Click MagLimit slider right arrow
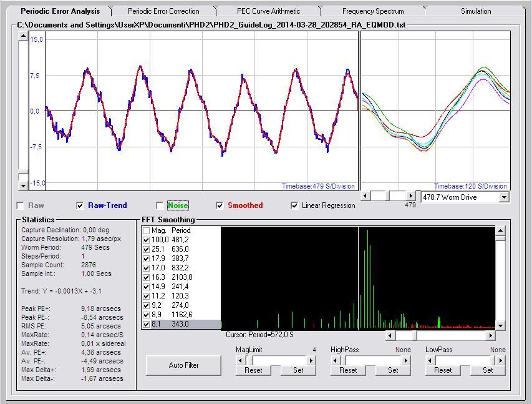This screenshot has width=532, height=404. 311,360
